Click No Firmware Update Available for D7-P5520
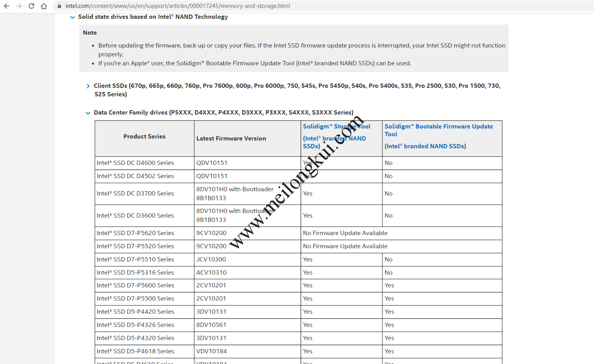Screen dimensions: 594x364 pyautogui.click(x=345, y=246)
